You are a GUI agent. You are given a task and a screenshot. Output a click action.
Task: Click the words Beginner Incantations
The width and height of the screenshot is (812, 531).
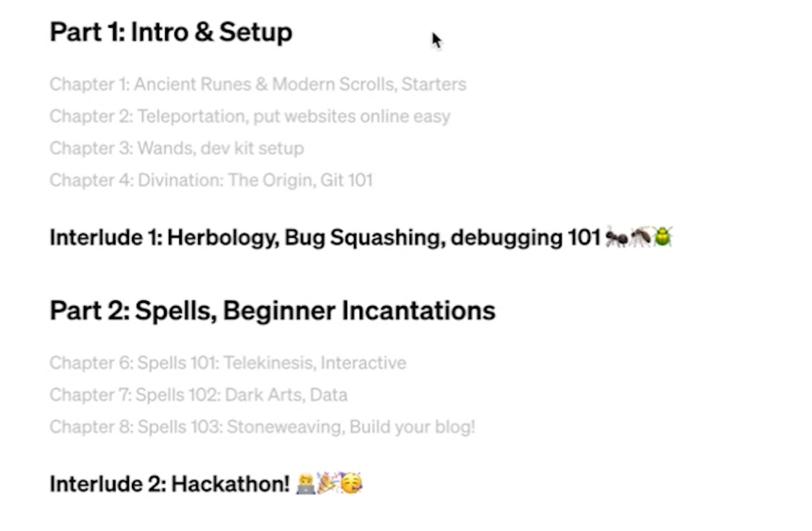[359, 310]
